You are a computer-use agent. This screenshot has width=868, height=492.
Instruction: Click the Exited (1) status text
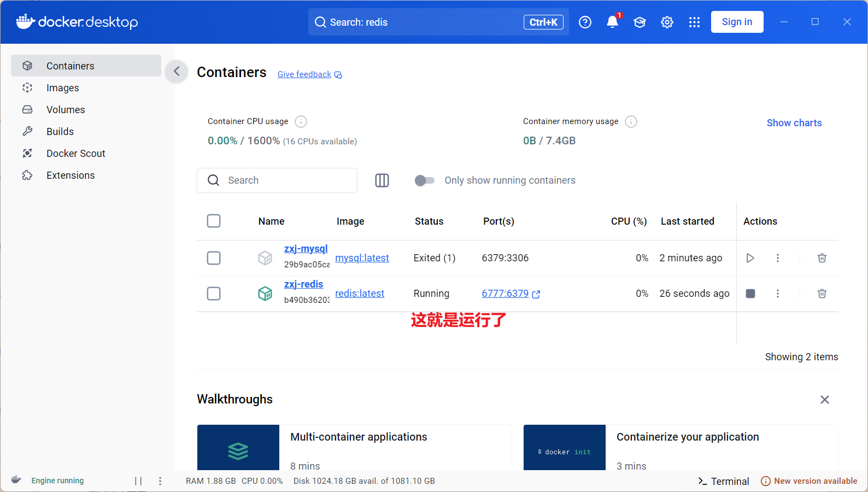pos(435,258)
